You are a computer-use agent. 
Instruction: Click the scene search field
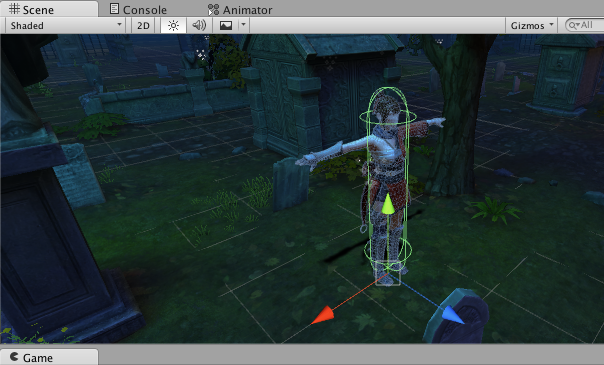[x=585, y=25]
